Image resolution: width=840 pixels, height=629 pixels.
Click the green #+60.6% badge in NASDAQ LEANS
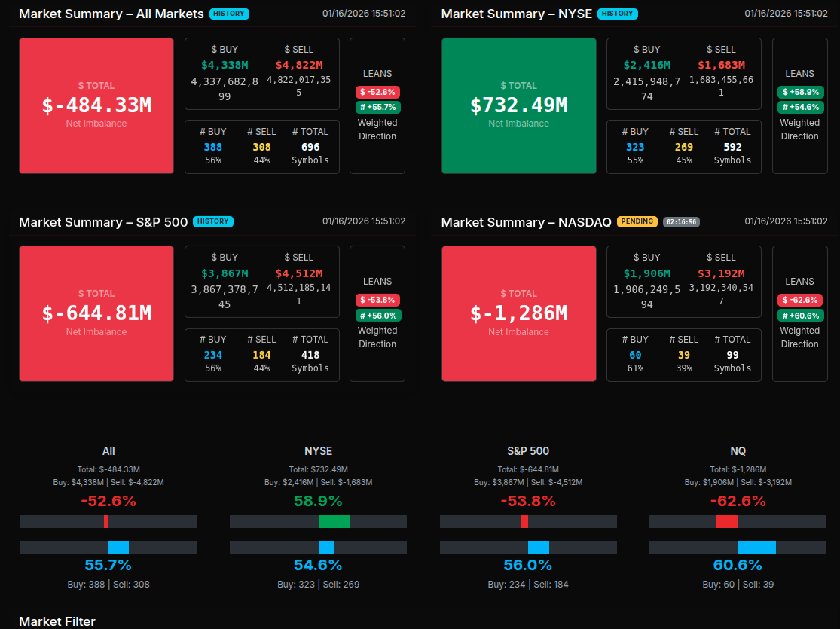pos(800,316)
